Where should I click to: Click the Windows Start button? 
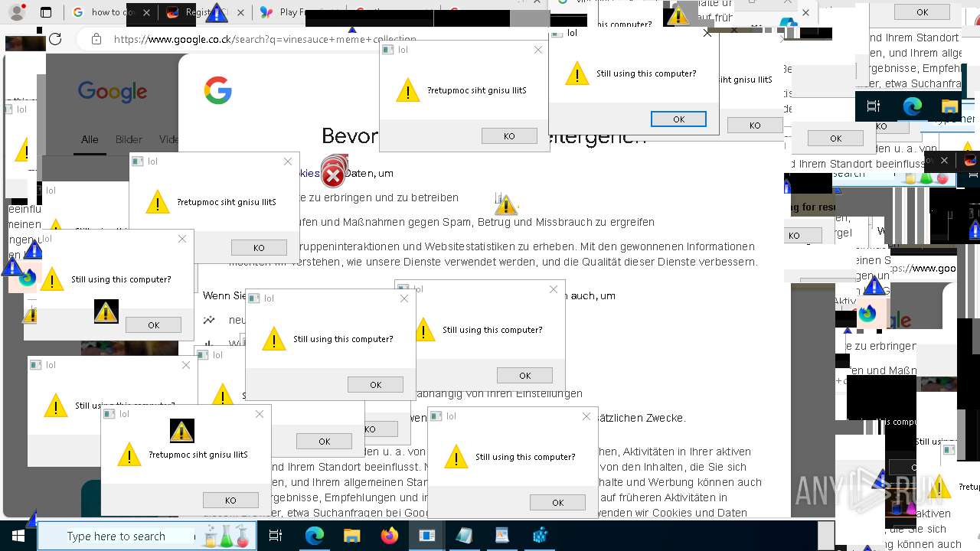coord(18,536)
